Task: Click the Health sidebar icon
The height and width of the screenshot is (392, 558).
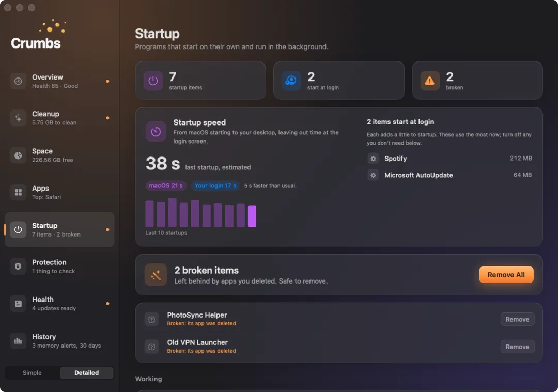Action: point(18,304)
